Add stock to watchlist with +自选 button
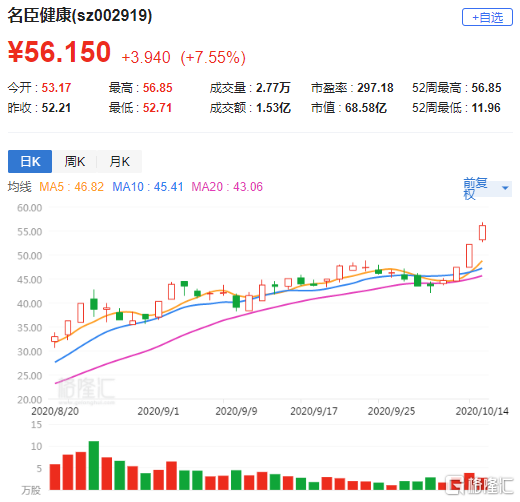The image size is (520, 502). click(487, 17)
